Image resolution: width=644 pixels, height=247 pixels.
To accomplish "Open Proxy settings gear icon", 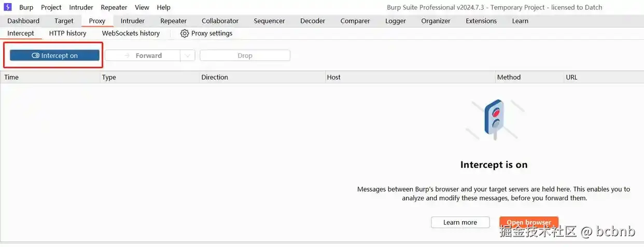I will 185,33.
